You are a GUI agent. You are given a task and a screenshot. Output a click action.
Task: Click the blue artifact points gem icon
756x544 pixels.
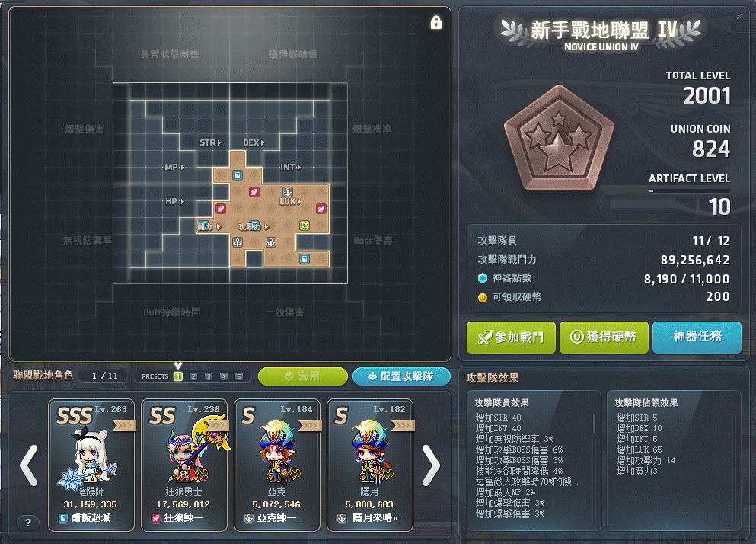coord(483,278)
